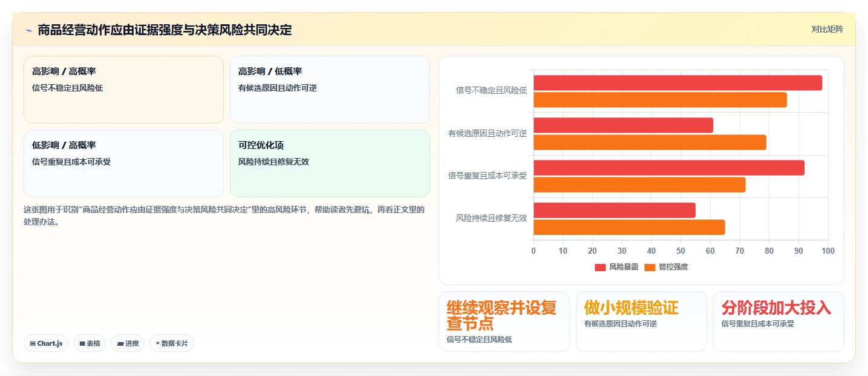
Task: Click chart axis label 信号不稳定且风险低
Action: click(491, 91)
